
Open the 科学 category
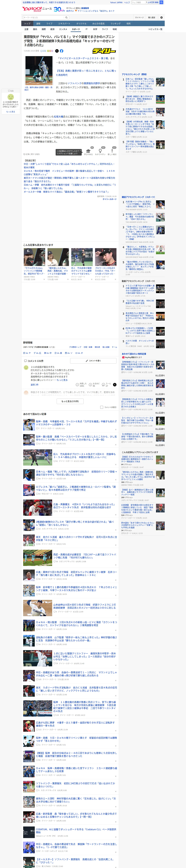pyautogui.click(x=95, y=29)
